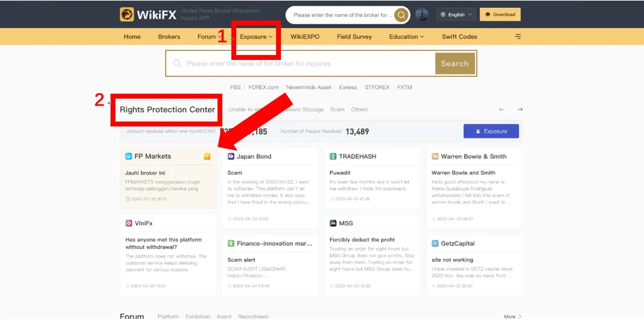Screen dimensions: 644x320
Task: Open the hamburger menu icon in navigation bar
Action: coord(518,37)
